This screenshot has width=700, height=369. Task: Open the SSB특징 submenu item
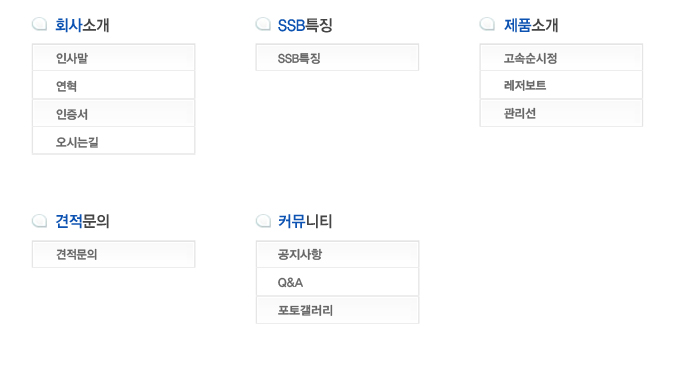pyautogui.click(x=337, y=58)
